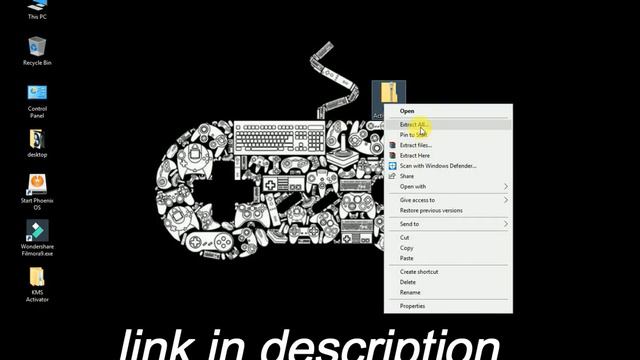Click the WinRAR icon beside Extract files

[x=392, y=145]
